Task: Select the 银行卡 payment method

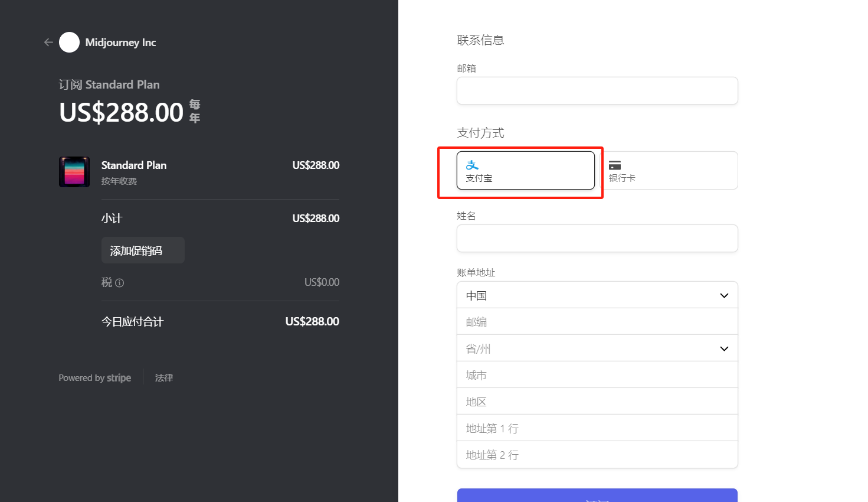Action: (x=669, y=171)
